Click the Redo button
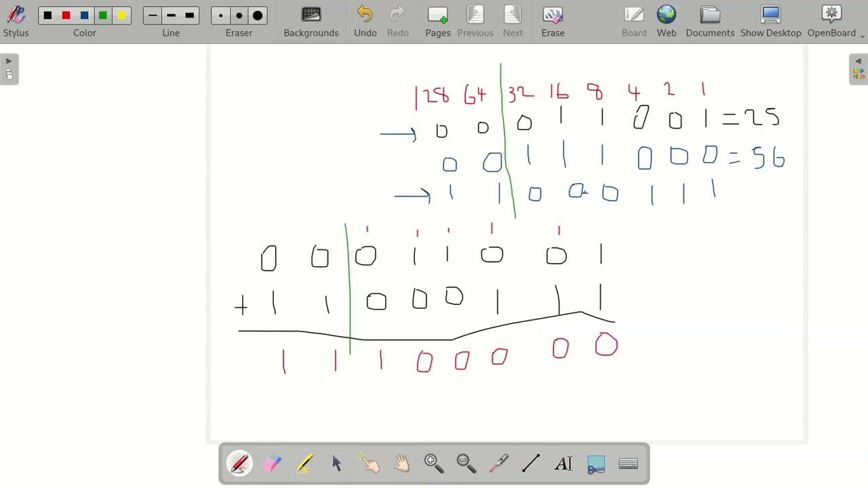The image size is (868, 488). coord(398,22)
